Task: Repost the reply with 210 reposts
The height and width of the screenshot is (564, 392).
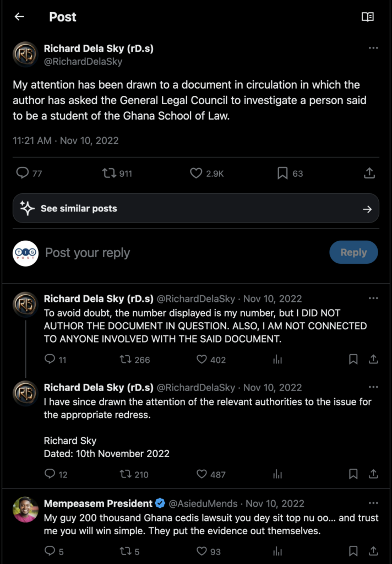Action: click(125, 474)
